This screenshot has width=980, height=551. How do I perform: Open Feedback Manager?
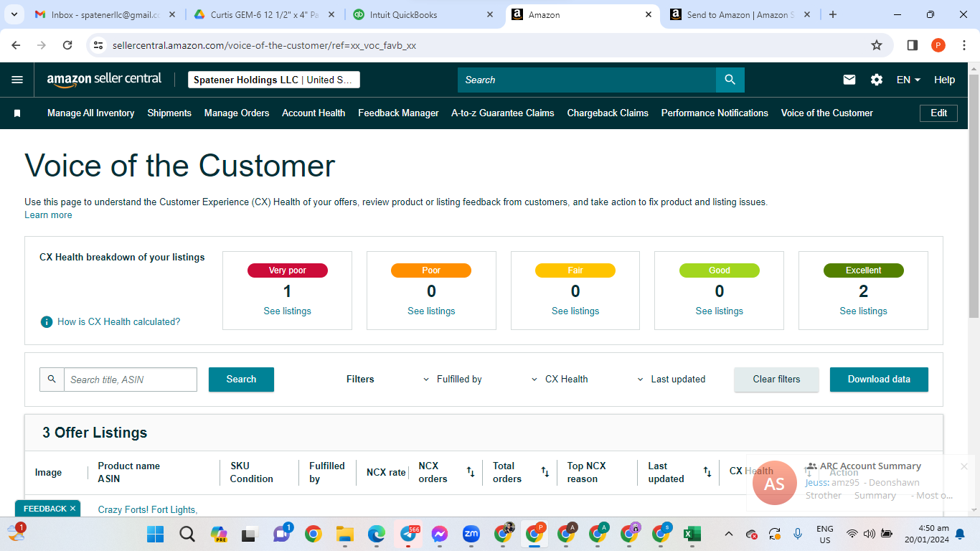pos(398,113)
